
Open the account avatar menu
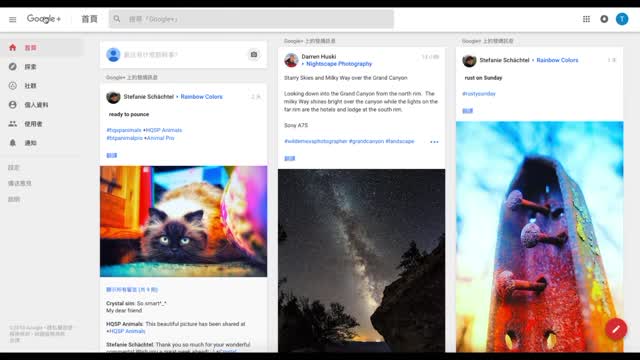pos(622,19)
